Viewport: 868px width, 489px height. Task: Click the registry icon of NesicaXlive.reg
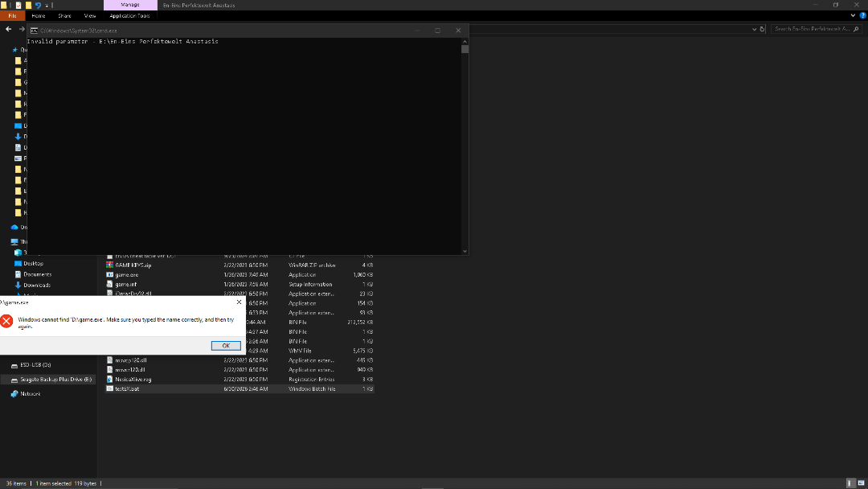click(x=109, y=380)
